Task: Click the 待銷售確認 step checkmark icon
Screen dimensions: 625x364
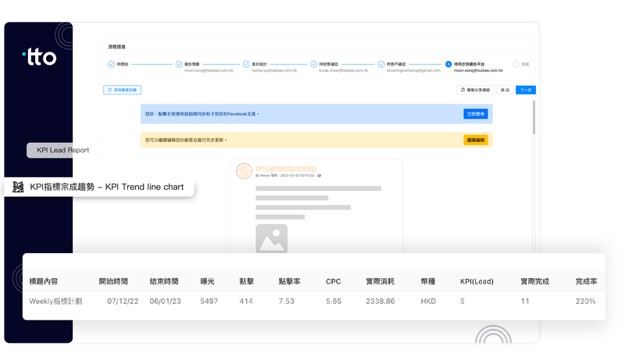Action: point(312,64)
